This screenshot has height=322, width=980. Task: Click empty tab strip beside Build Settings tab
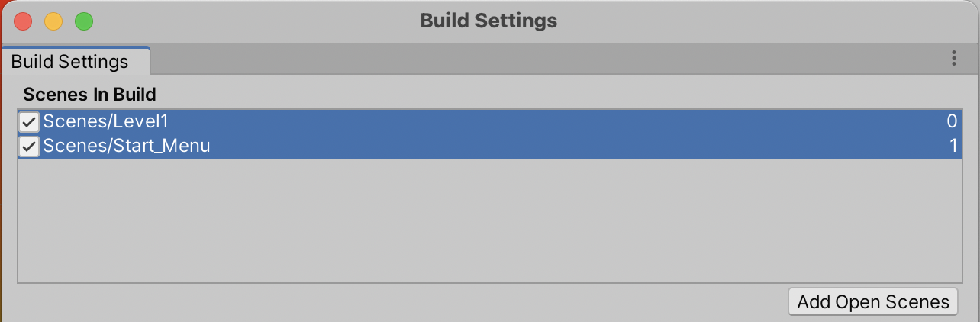pos(534,59)
